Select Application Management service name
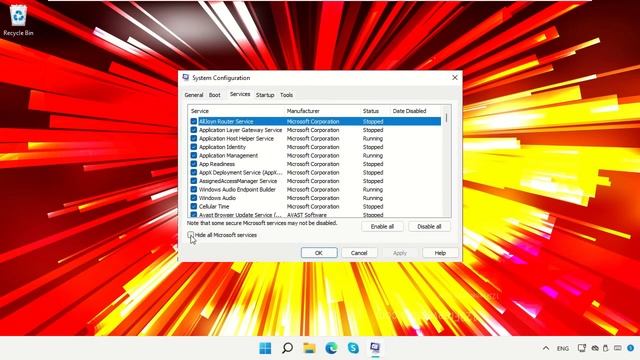The image size is (640, 360). 228,156
